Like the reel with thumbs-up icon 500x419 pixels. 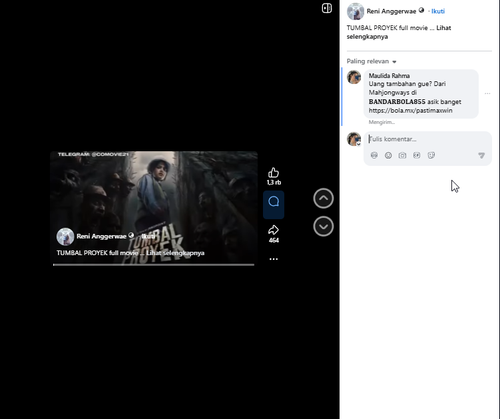coord(273,173)
